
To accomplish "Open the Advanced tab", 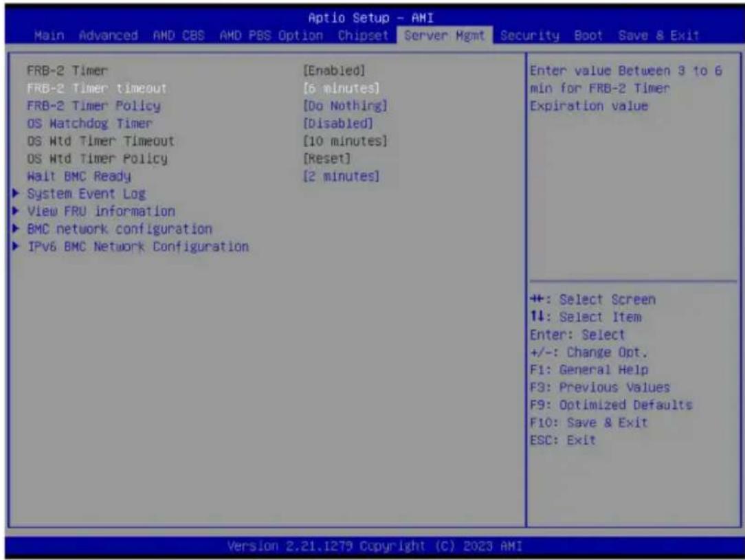I will point(109,36).
